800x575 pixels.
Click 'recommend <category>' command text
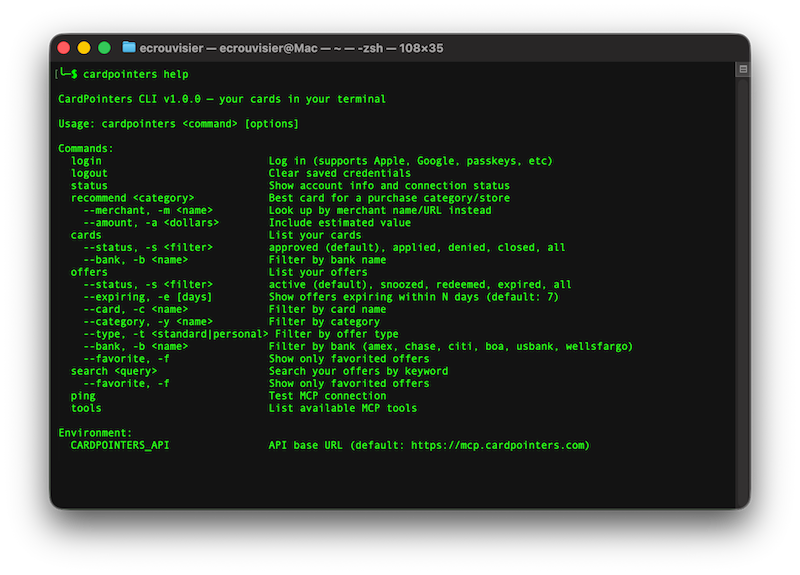133,198
